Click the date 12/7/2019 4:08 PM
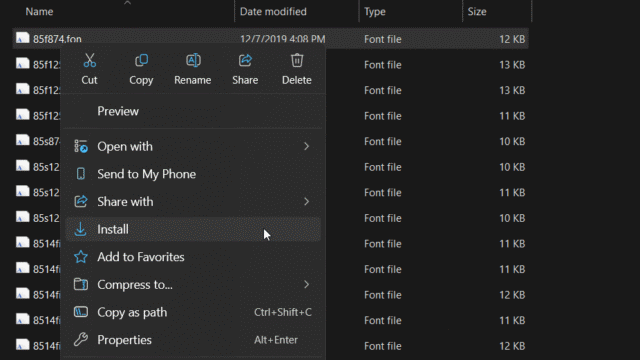 [282, 39]
